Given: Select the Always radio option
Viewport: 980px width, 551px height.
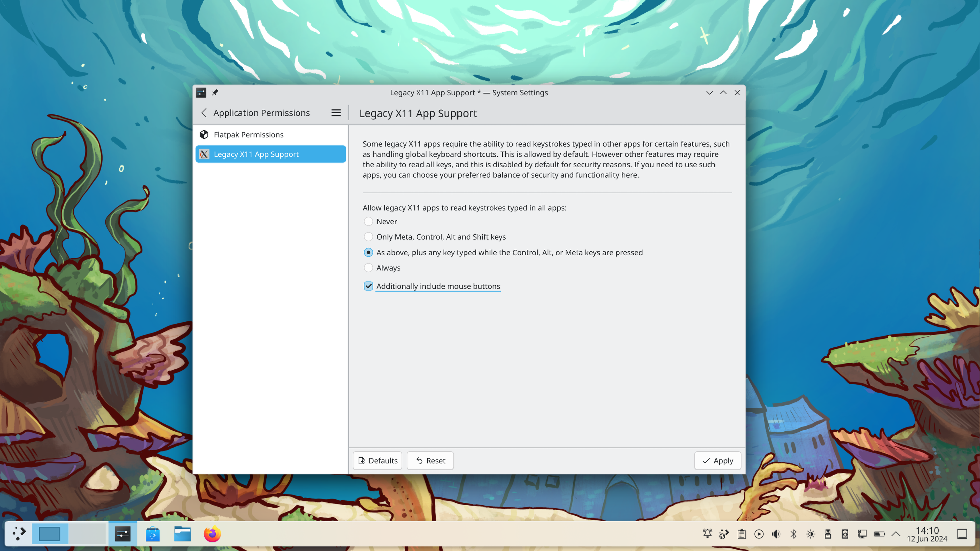Looking at the screenshot, I should pos(368,268).
